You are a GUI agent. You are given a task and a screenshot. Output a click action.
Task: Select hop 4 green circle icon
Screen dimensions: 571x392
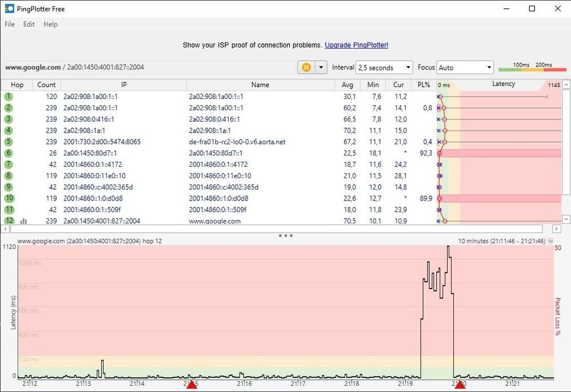point(9,130)
